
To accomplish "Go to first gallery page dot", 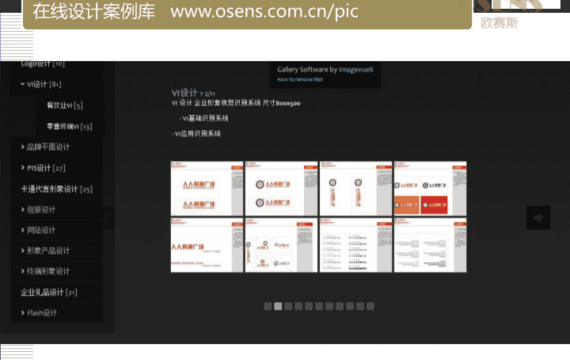I will point(268,306).
